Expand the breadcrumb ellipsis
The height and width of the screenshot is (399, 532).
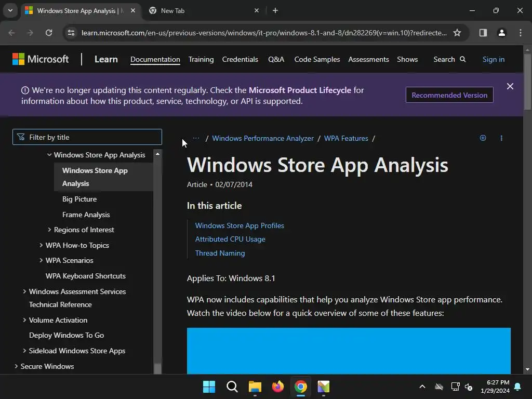click(196, 138)
